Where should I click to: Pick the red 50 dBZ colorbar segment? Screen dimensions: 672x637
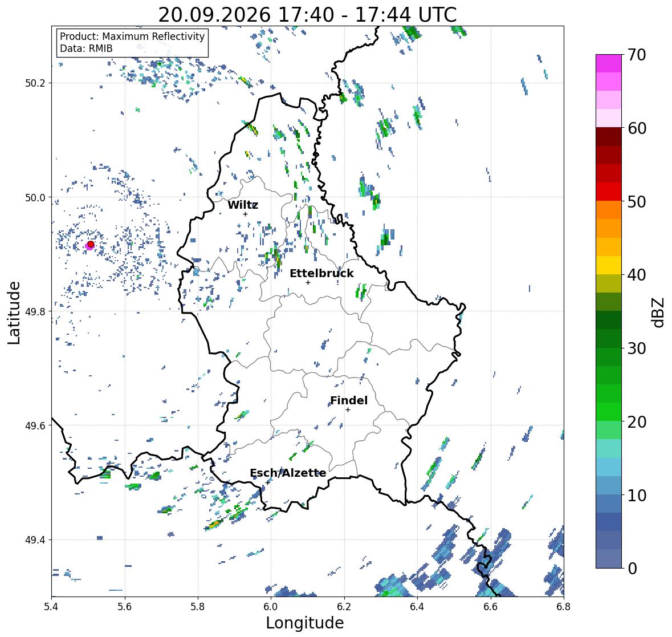609,192
